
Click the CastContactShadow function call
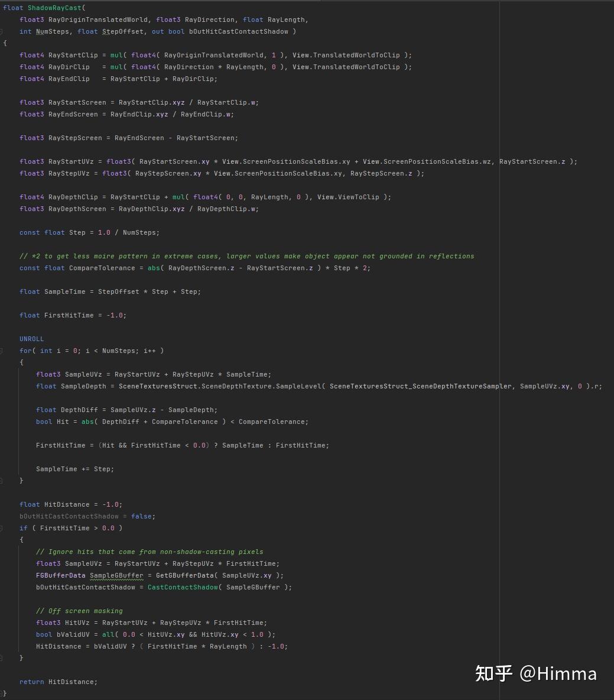click(x=183, y=587)
